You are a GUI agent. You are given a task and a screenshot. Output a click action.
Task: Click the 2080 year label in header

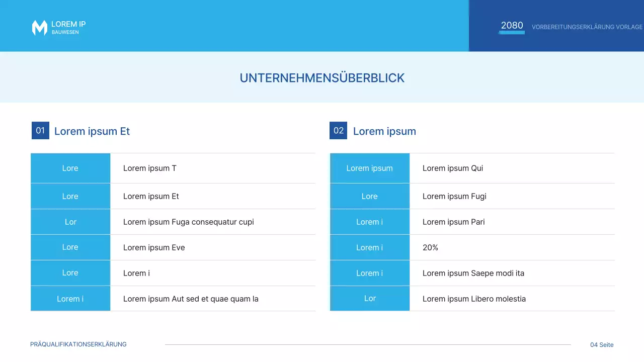tap(512, 26)
